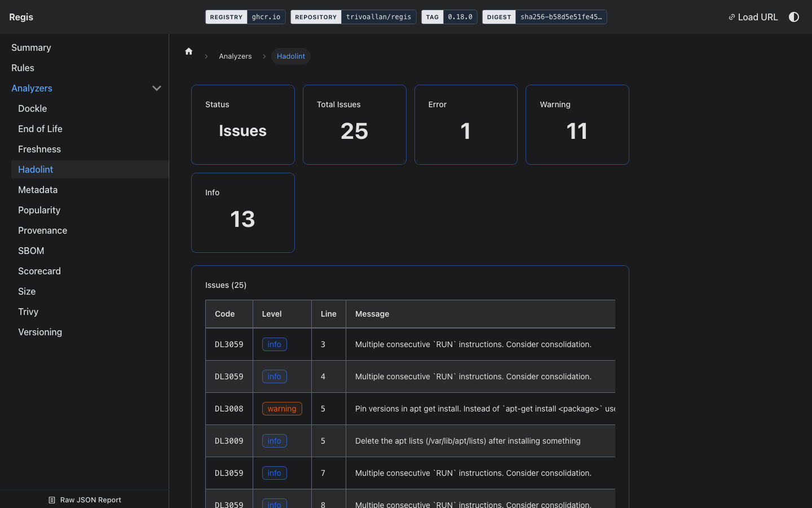Open the Raw JSON Report

85,500
